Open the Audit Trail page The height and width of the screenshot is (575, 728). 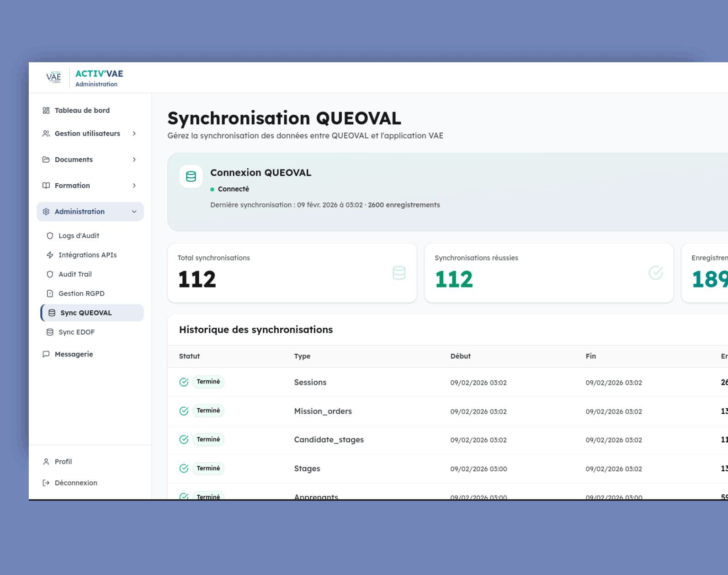tap(75, 274)
